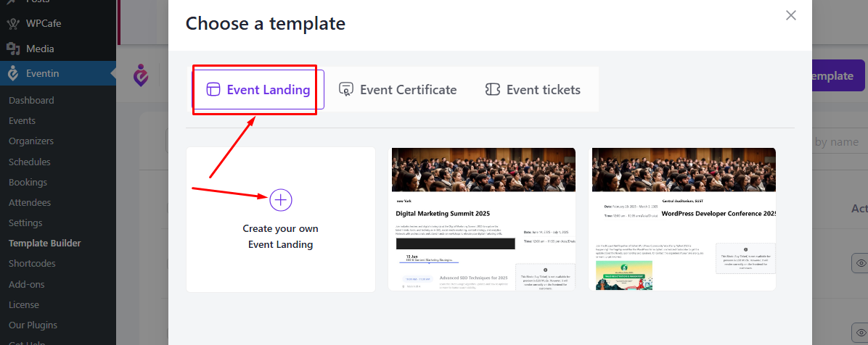Screen dimensions: 868x345
Task: Toggle the lower eye preview icon
Action: tap(861, 332)
